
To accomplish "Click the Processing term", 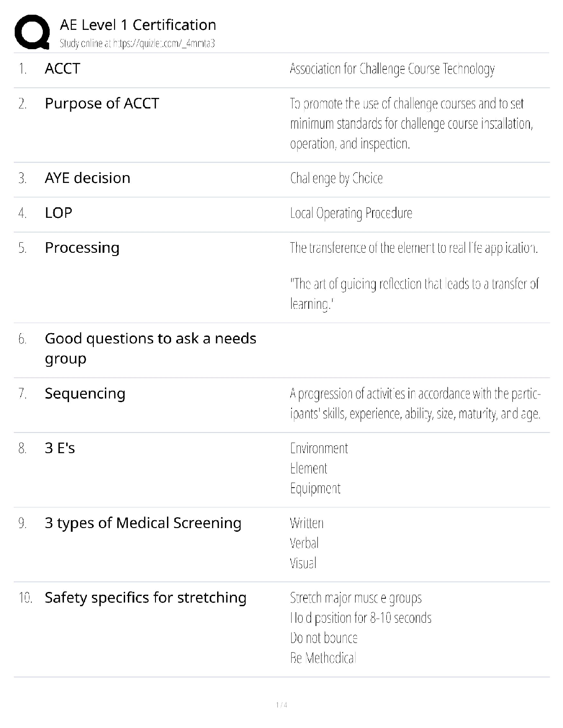I will coord(82,248).
